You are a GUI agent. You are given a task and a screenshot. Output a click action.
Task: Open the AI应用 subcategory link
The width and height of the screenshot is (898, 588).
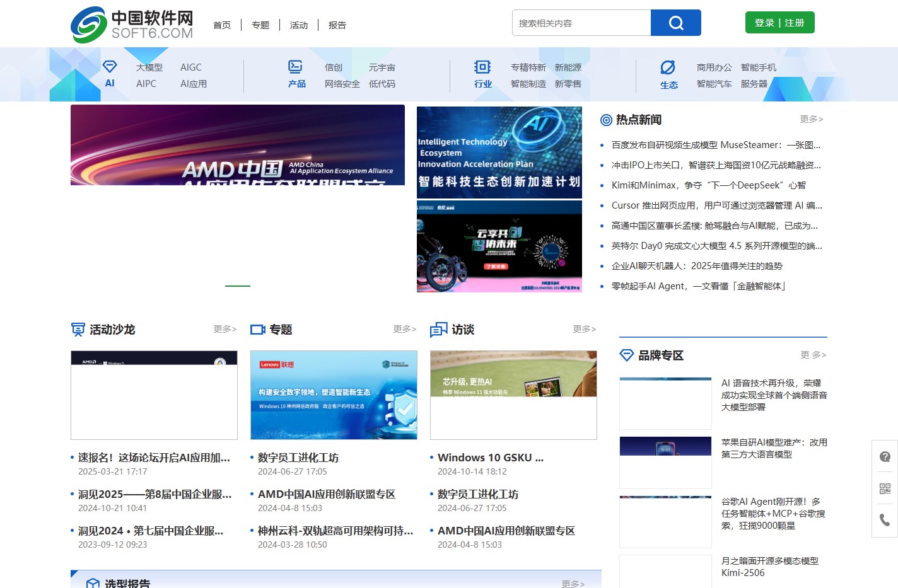coord(194,84)
